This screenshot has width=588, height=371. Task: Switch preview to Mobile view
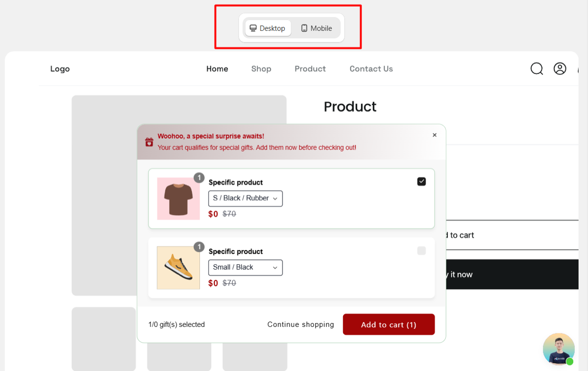[x=317, y=28]
